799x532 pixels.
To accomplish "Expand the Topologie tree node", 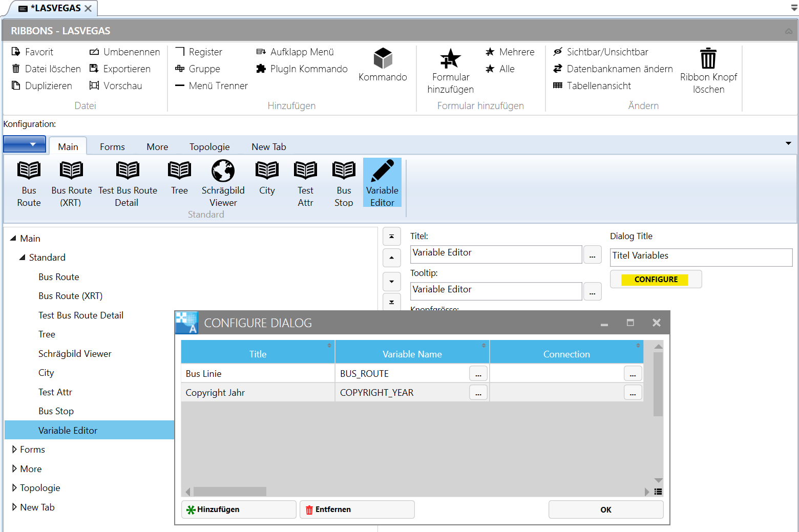I will (14, 487).
